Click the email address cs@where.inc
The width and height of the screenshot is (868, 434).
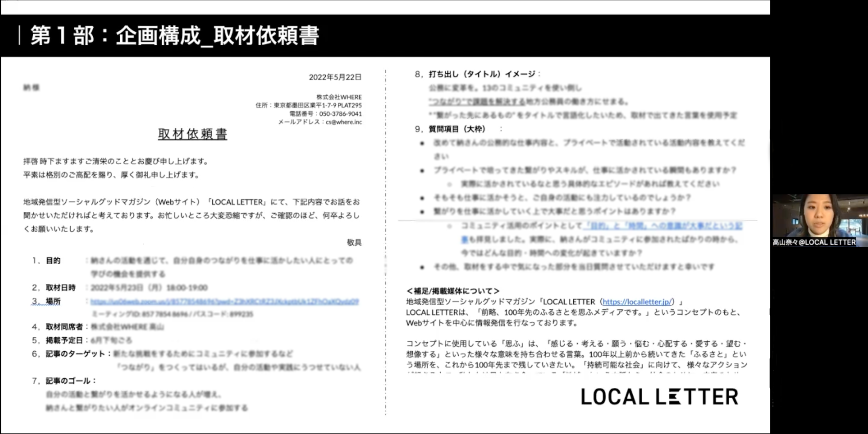click(x=343, y=122)
